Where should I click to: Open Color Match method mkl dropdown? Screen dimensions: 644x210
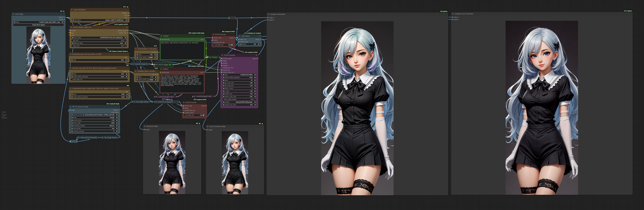click(250, 44)
